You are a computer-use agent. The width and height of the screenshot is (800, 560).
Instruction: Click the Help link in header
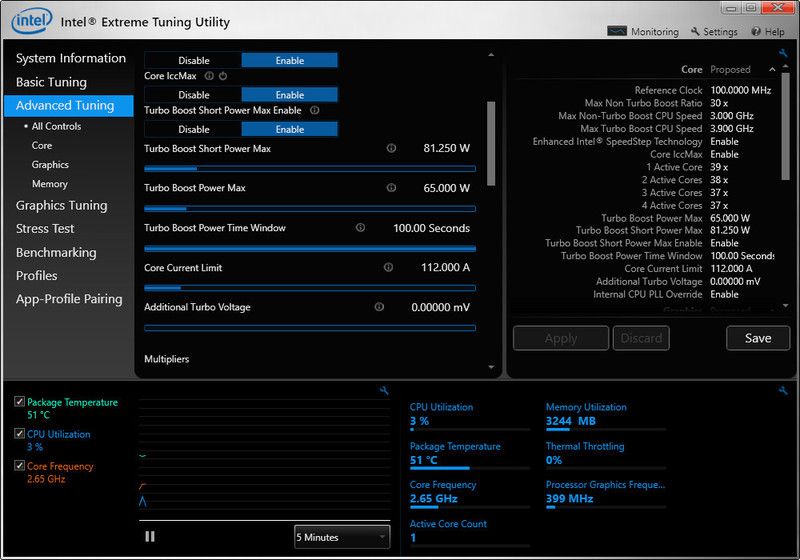[774, 32]
